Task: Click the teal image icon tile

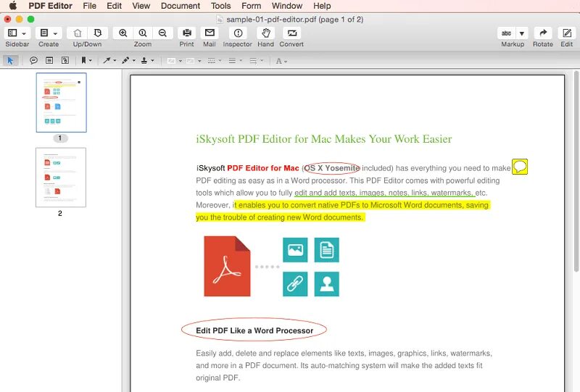Action: [295, 250]
